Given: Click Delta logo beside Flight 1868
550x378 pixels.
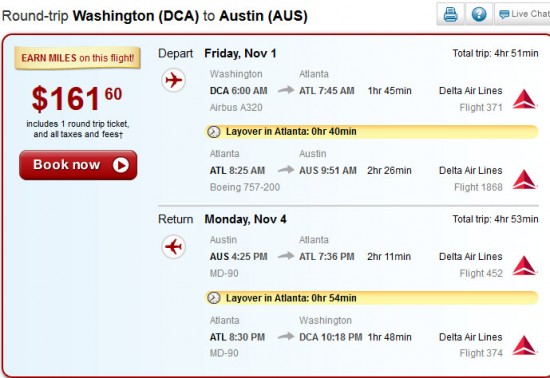Looking at the screenshot, I should pos(524,179).
